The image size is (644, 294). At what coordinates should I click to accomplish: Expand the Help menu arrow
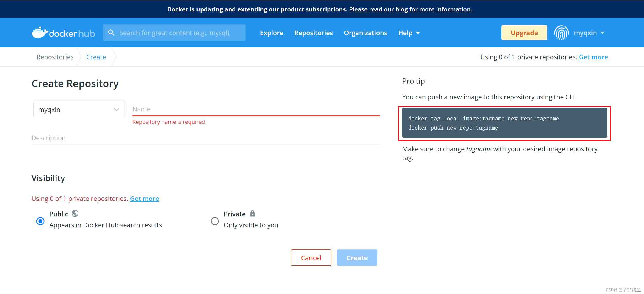[418, 33]
